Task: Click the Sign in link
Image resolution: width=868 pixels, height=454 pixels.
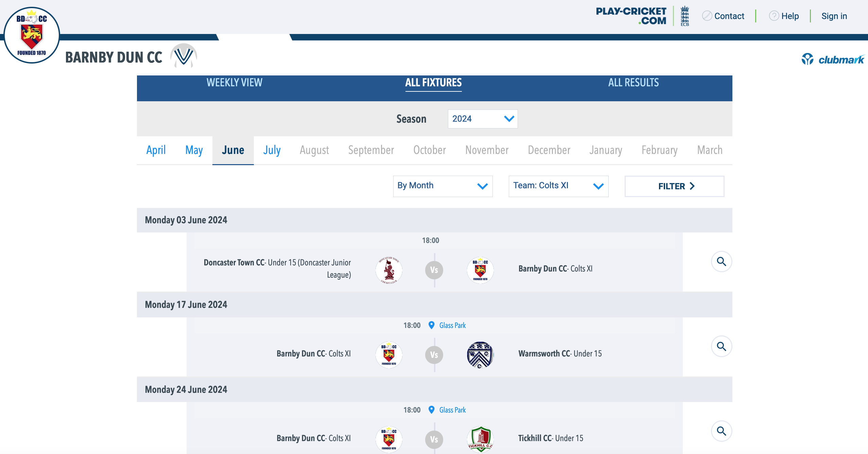Action: tap(834, 16)
